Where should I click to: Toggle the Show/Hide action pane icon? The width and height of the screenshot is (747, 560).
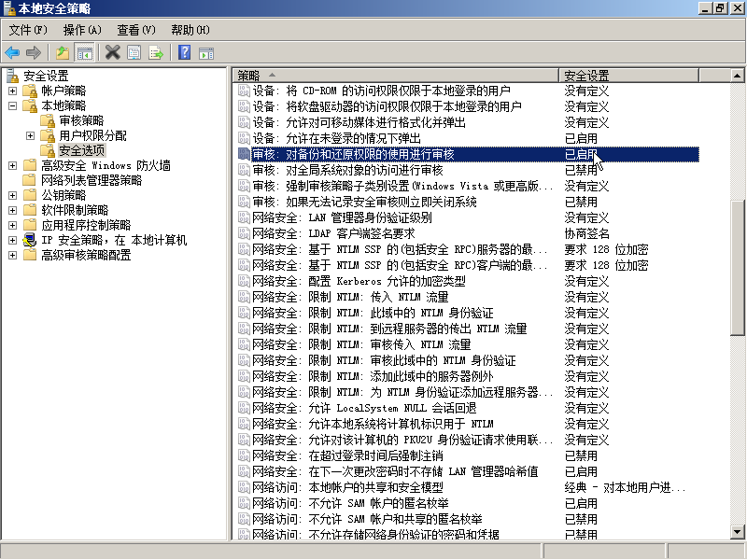tap(206, 52)
